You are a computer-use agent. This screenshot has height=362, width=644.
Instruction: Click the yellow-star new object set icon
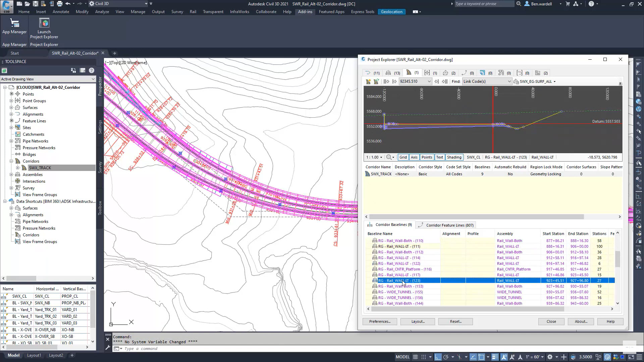(x=368, y=81)
